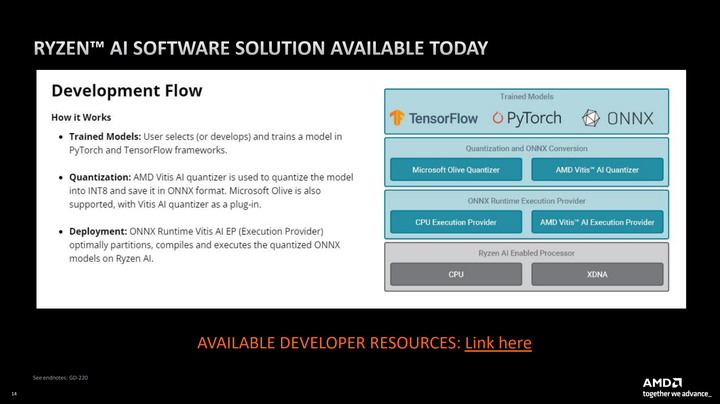Select the AMD Vitis AI Quantizer box
Image resolution: width=720 pixels, height=404 pixels.
click(x=597, y=170)
